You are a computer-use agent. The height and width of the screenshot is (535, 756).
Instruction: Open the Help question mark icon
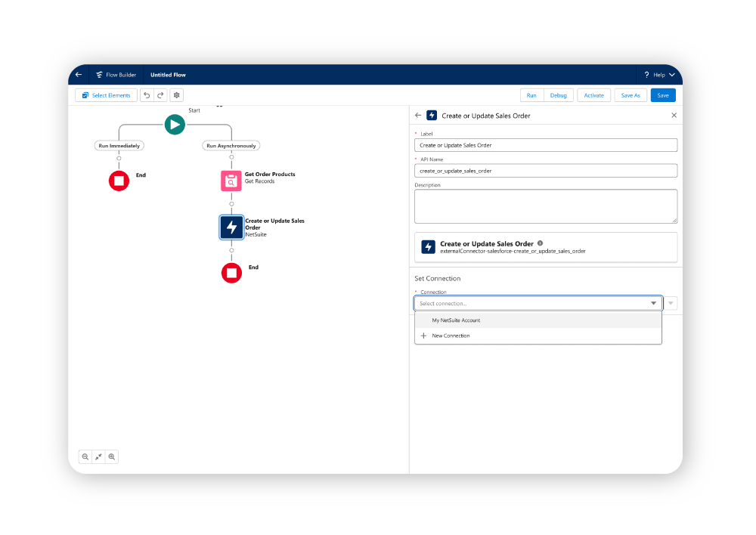coord(646,75)
